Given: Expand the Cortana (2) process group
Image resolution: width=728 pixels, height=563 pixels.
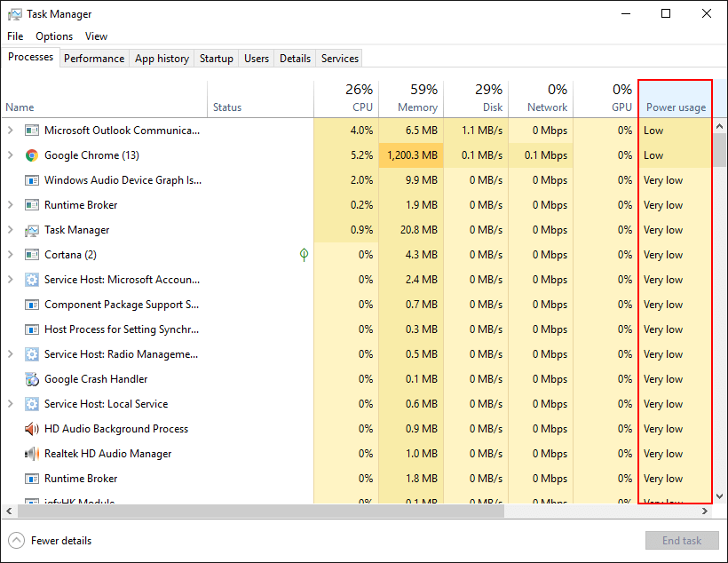Looking at the screenshot, I should point(11,255).
